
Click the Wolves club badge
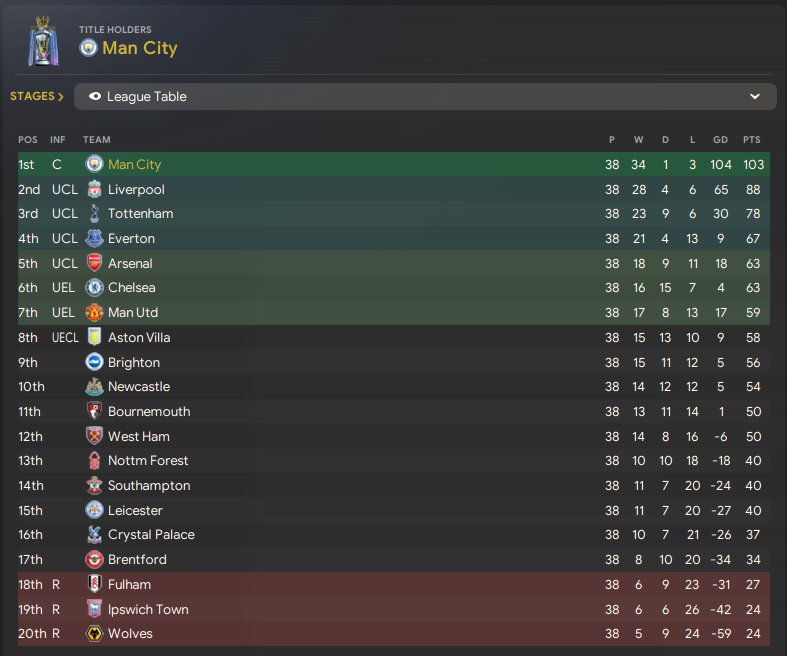pyautogui.click(x=94, y=633)
